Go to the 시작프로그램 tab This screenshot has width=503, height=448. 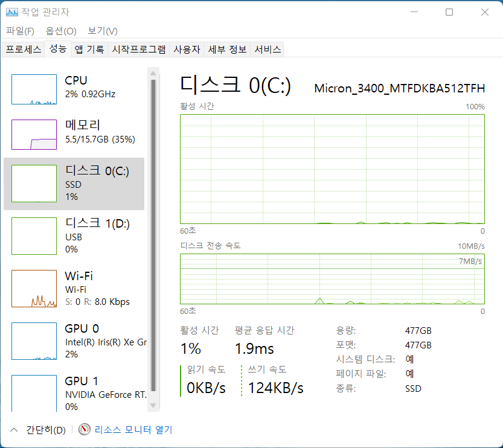[x=138, y=50]
